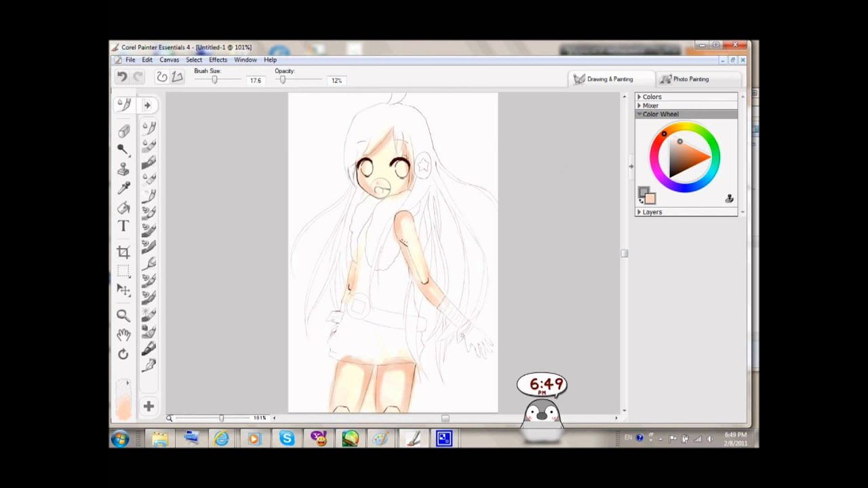
Task: Click the Undo arrow button
Action: pos(122,77)
